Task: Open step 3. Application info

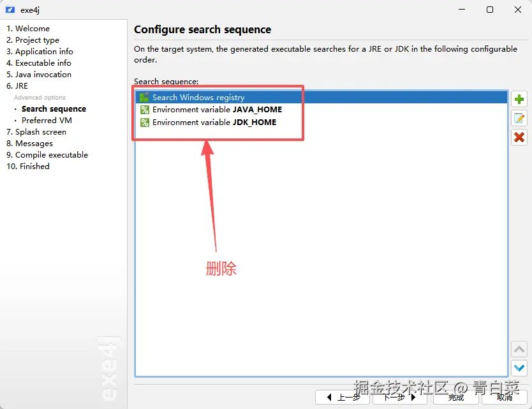Action: (40, 52)
